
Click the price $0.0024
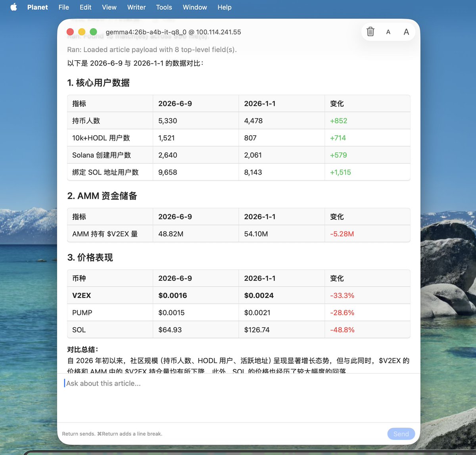pos(259,296)
